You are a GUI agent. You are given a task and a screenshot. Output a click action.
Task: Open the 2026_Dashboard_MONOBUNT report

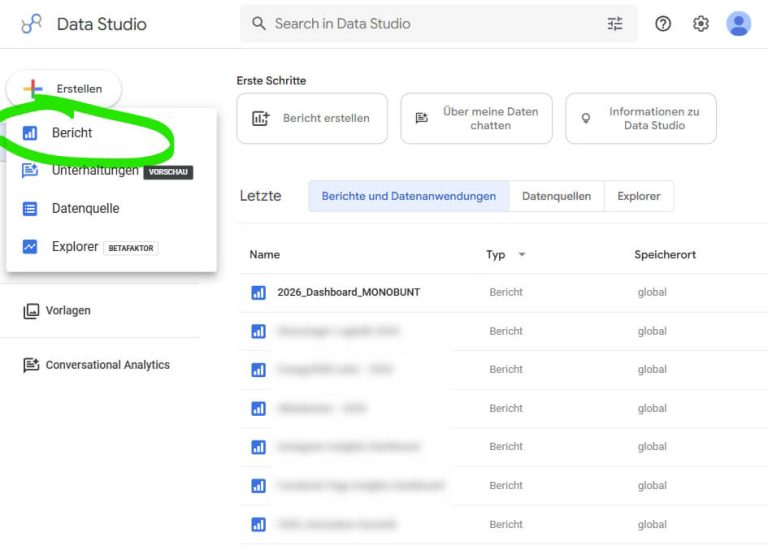[x=348, y=292]
